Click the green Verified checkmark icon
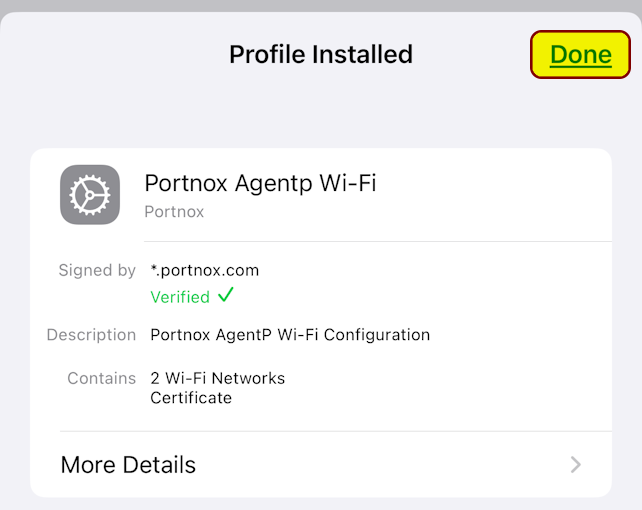The height and width of the screenshot is (510, 642). [x=226, y=295]
